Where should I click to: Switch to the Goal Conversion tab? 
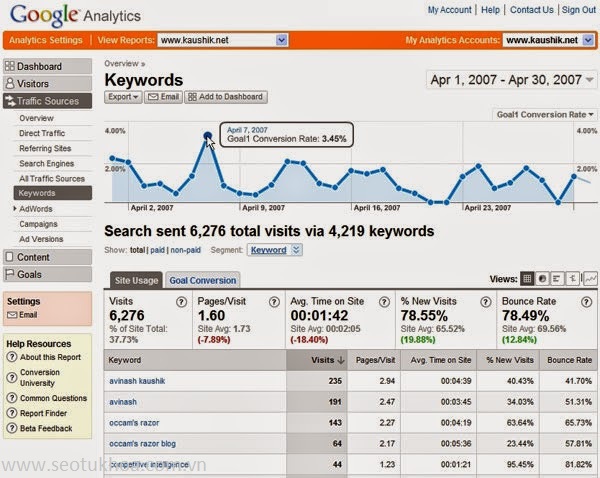point(203,281)
